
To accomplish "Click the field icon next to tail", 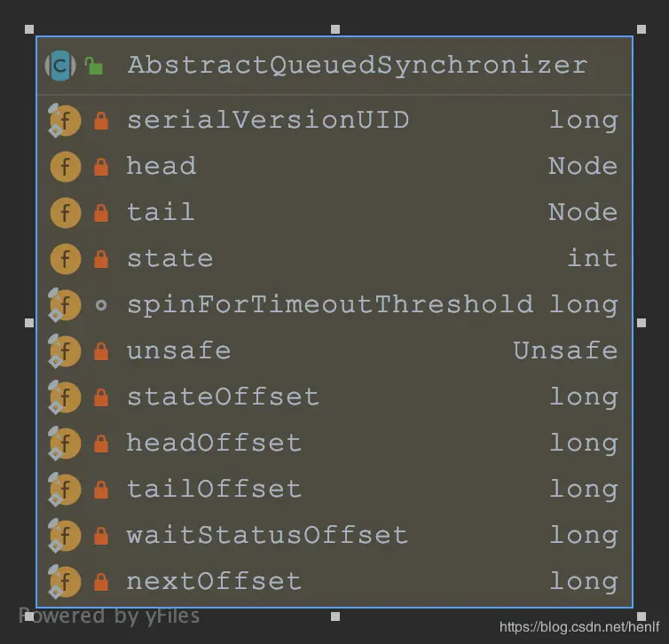I will (65, 212).
